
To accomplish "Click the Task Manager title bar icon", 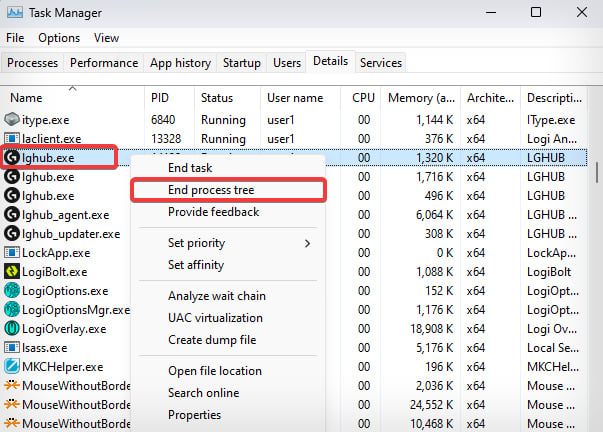I will pyautogui.click(x=15, y=13).
